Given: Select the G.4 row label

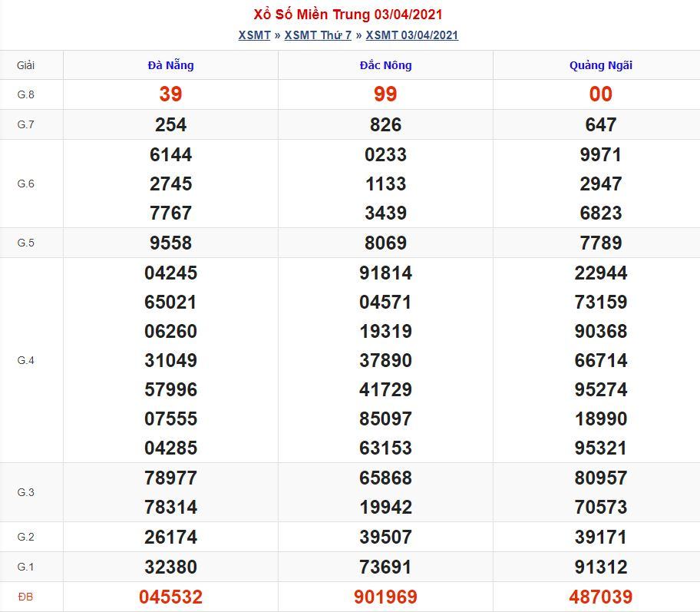Looking at the screenshot, I should [25, 360].
